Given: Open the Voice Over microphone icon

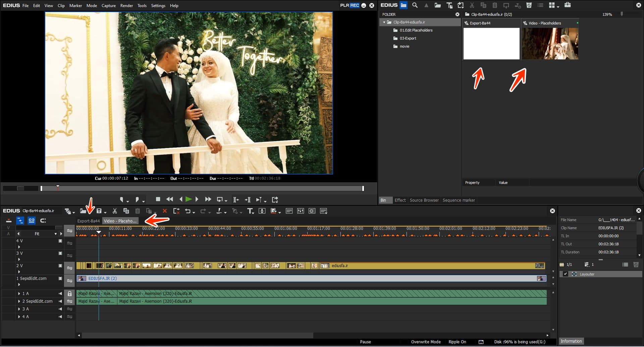Looking at the screenshot, I should [262, 211].
